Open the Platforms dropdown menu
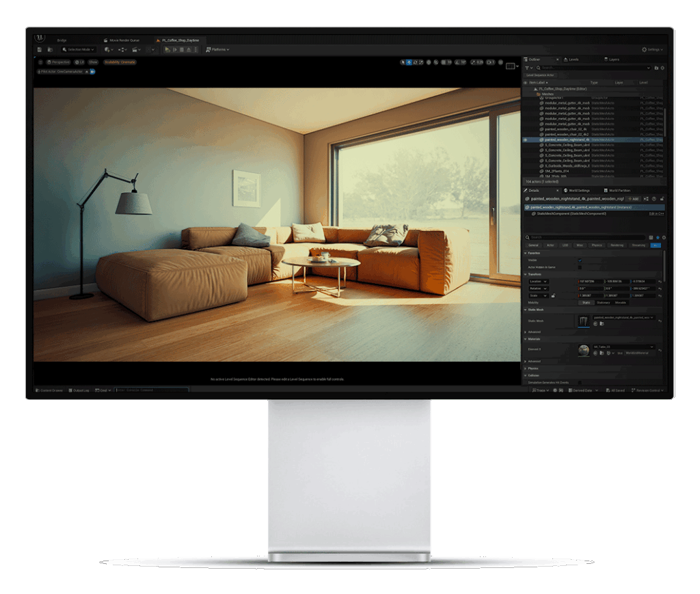The image size is (700, 594). coord(217,49)
